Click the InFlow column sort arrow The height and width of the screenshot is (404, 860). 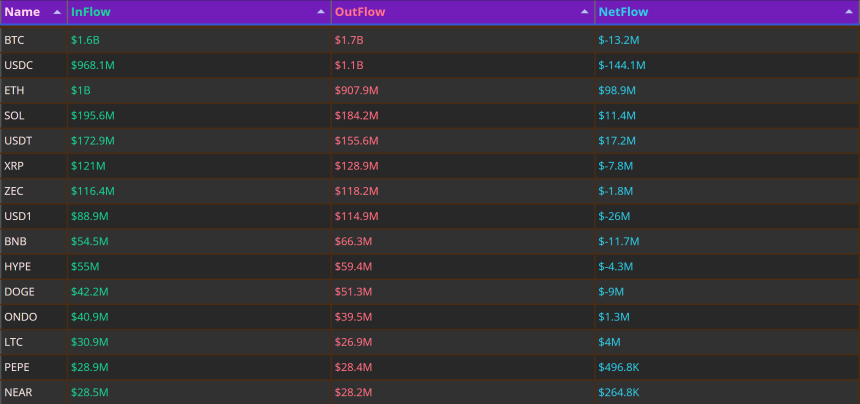click(321, 12)
